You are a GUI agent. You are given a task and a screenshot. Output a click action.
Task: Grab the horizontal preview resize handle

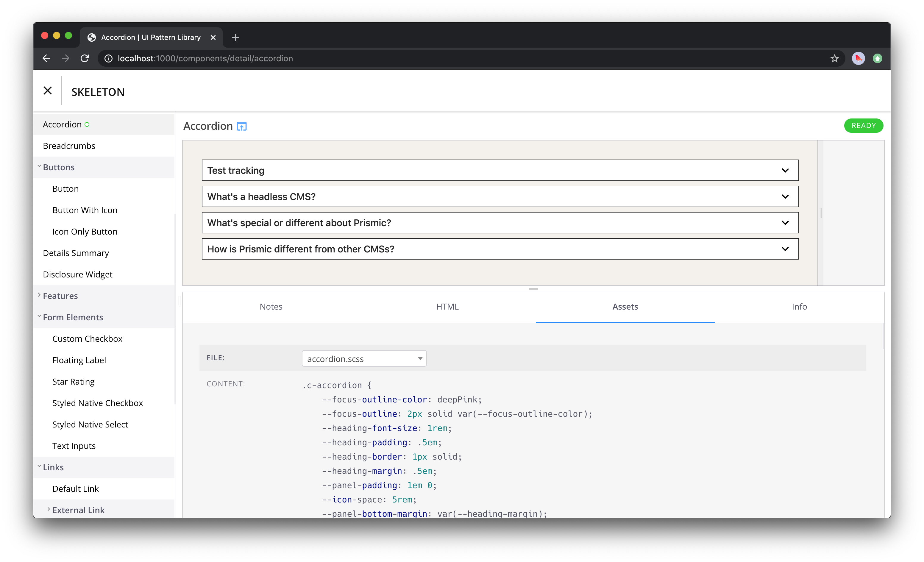pyautogui.click(x=533, y=289)
